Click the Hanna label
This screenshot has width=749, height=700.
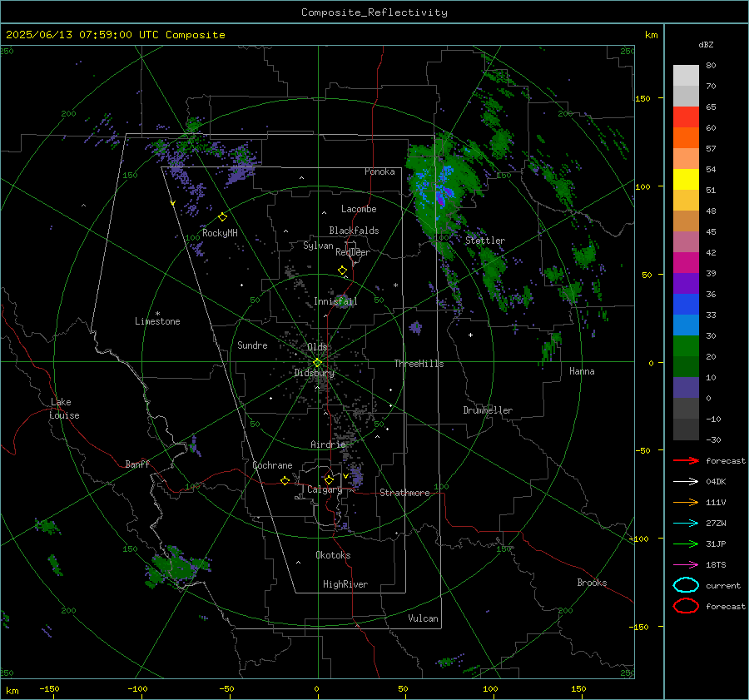click(x=582, y=371)
